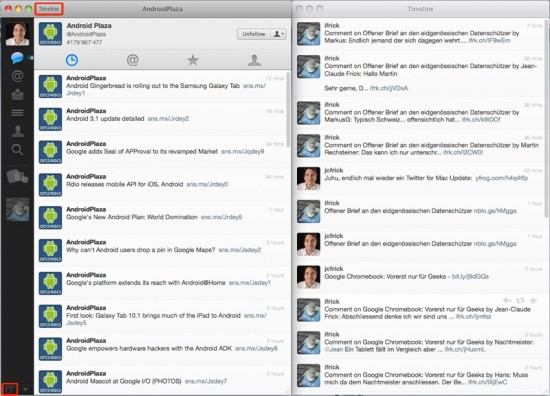Open the sns.mx/Jrdey2 link in Android 3.1 tweet
This screenshot has height=396, width=550.
click(x=168, y=119)
